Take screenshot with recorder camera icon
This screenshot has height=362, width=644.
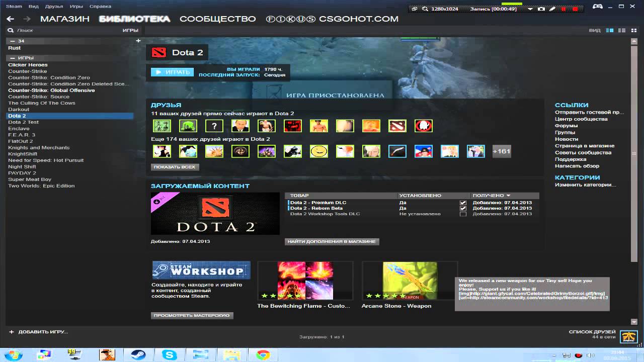pyautogui.click(x=541, y=9)
